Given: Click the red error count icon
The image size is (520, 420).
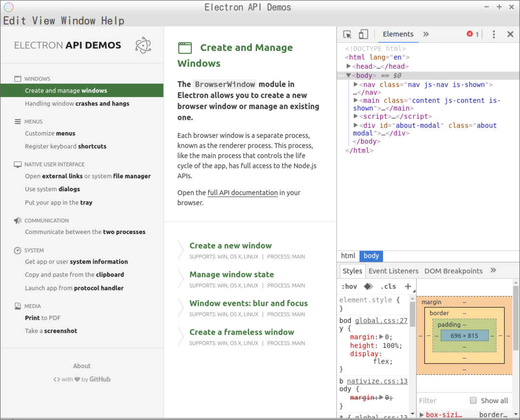Looking at the screenshot, I should point(470,34).
